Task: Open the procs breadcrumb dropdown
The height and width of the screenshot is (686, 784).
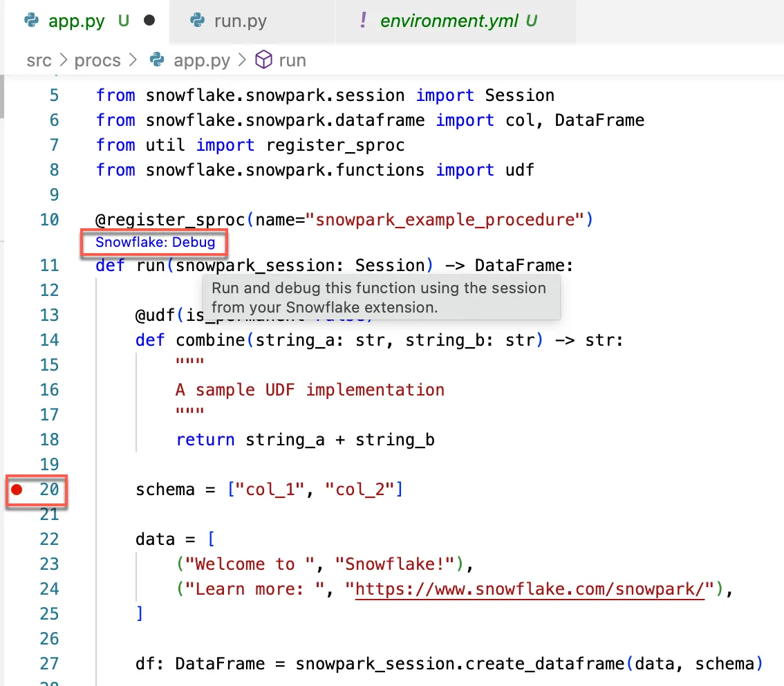Action: point(97,60)
